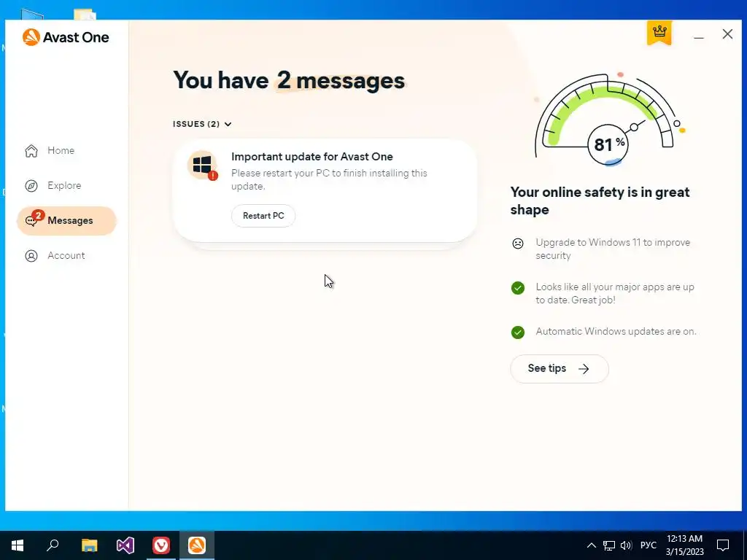Collapse the ISSUES (2) list

click(x=202, y=124)
